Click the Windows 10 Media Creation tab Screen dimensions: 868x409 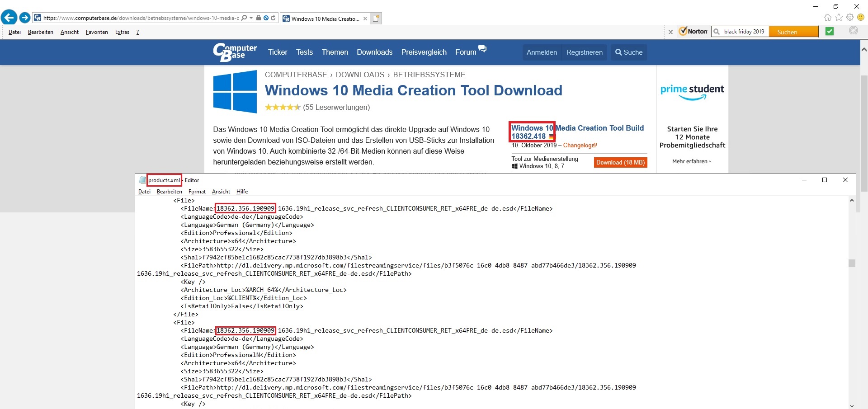point(325,19)
